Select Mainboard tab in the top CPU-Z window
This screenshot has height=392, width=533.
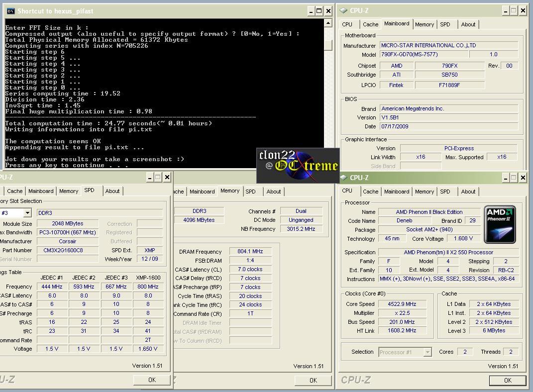point(397,23)
